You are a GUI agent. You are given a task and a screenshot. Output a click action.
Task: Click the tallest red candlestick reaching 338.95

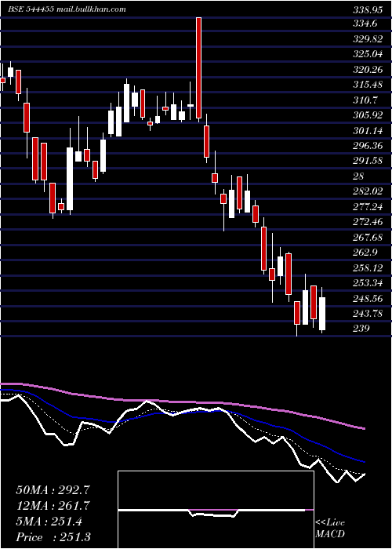199,68
